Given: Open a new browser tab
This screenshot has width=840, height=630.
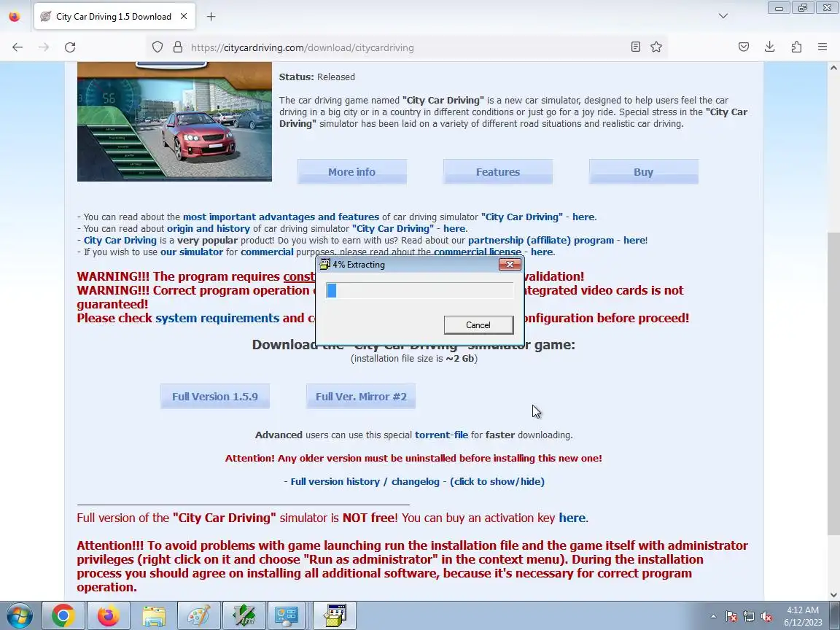Looking at the screenshot, I should 211,17.
